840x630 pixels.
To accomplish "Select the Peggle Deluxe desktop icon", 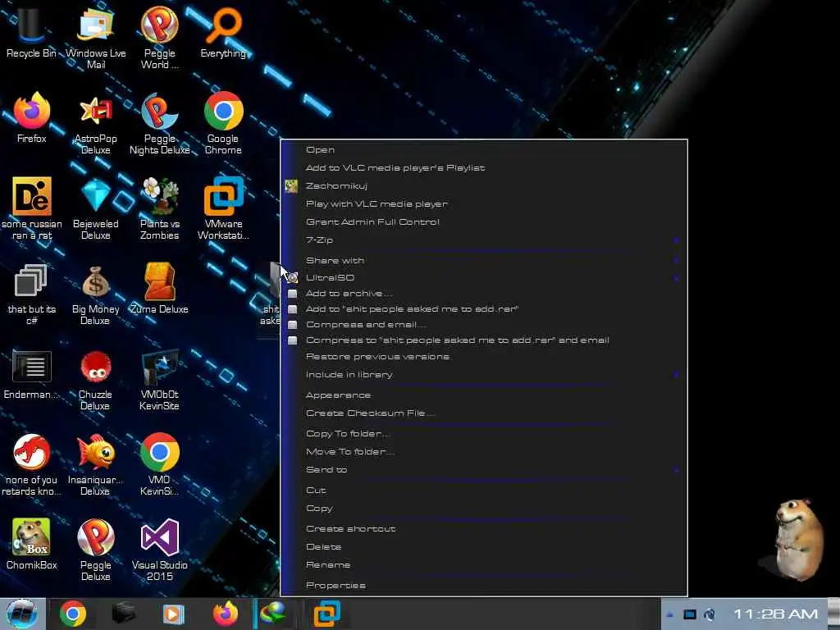I will [x=95, y=550].
